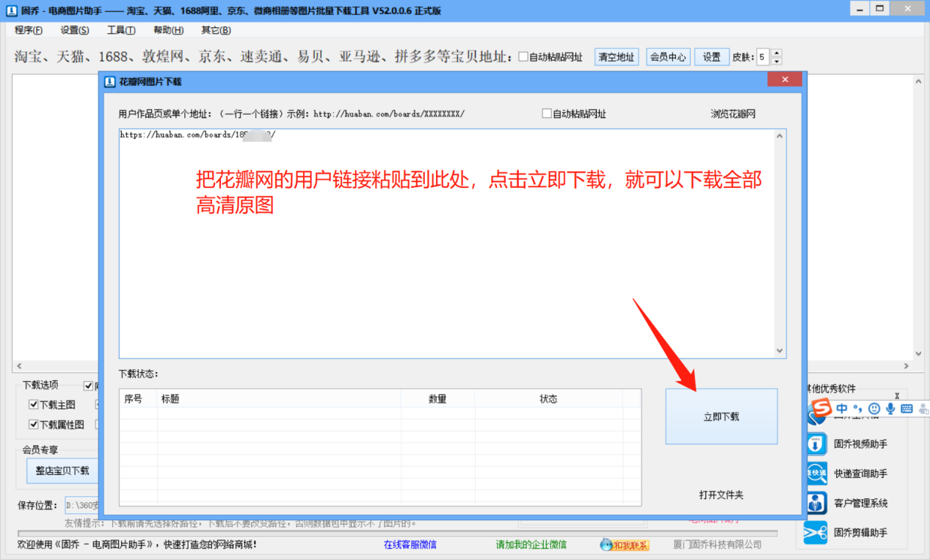The image size is (930, 560).
Task: Click the 打开文件夹 button
Action: [721, 495]
